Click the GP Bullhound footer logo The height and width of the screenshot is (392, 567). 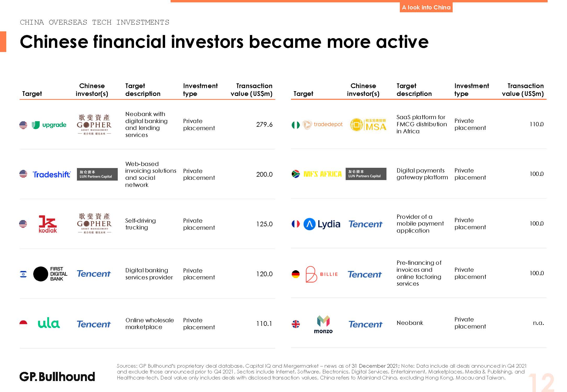tap(57, 377)
